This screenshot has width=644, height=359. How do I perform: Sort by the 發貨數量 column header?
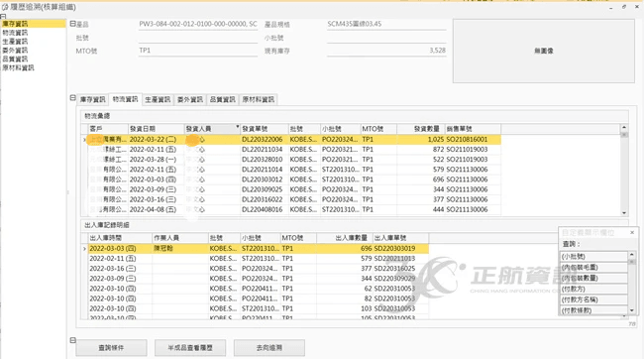tap(420, 129)
